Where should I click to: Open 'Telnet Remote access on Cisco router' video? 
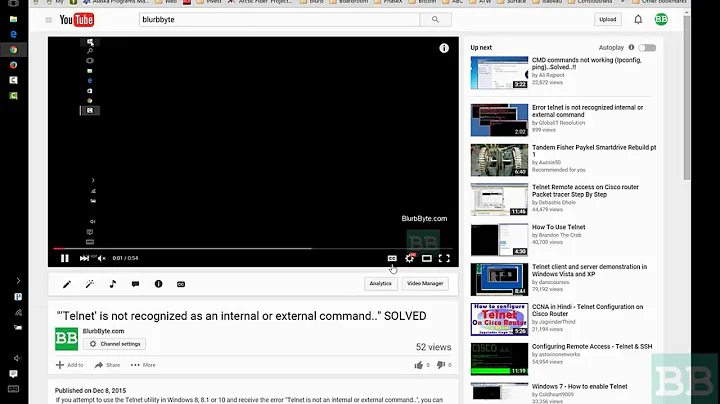coord(585,191)
